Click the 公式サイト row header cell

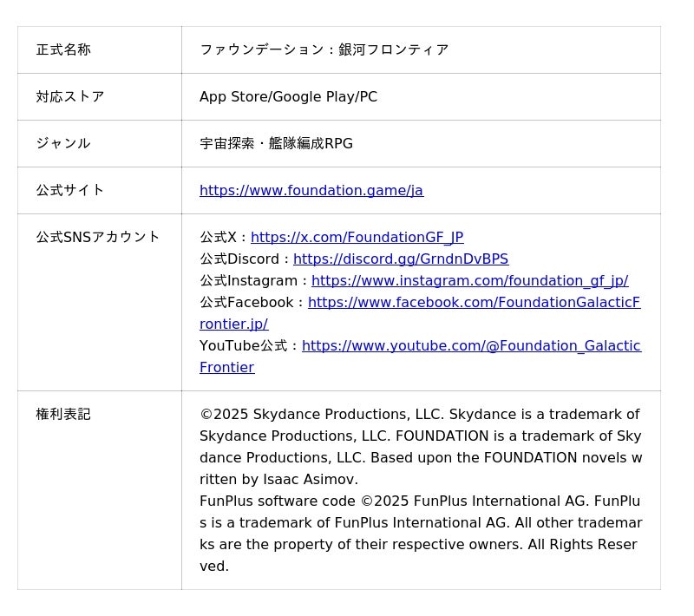(x=70, y=191)
